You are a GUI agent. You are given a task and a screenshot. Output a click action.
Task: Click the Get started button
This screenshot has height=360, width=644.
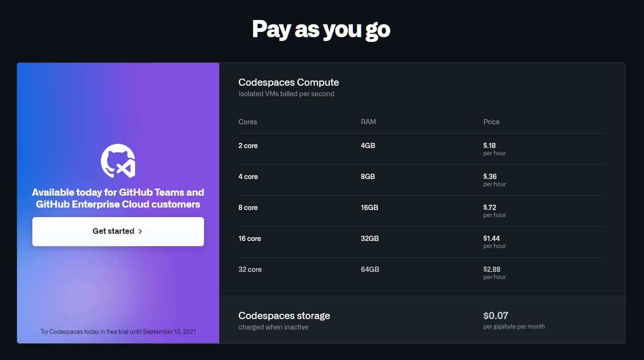coord(118,231)
